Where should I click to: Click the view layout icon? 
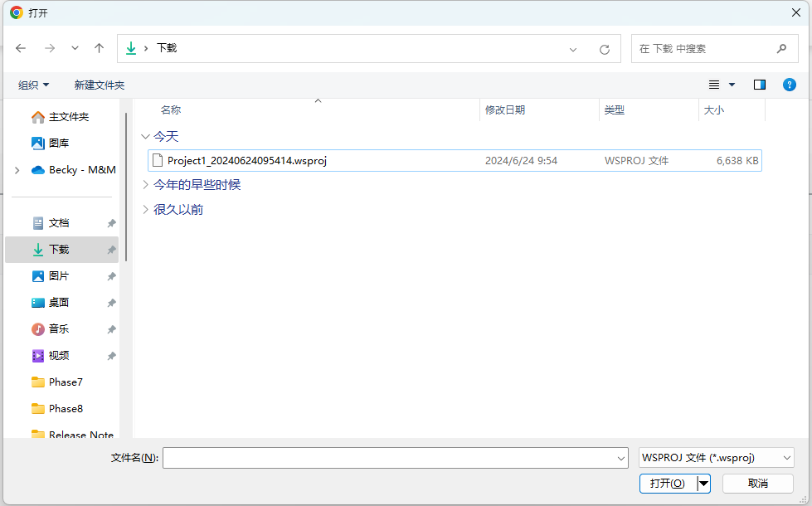(714, 85)
